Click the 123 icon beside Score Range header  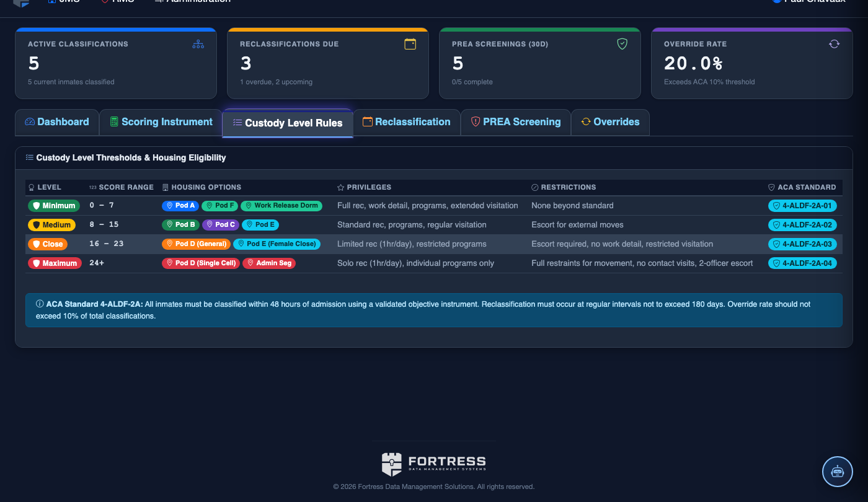[93, 187]
